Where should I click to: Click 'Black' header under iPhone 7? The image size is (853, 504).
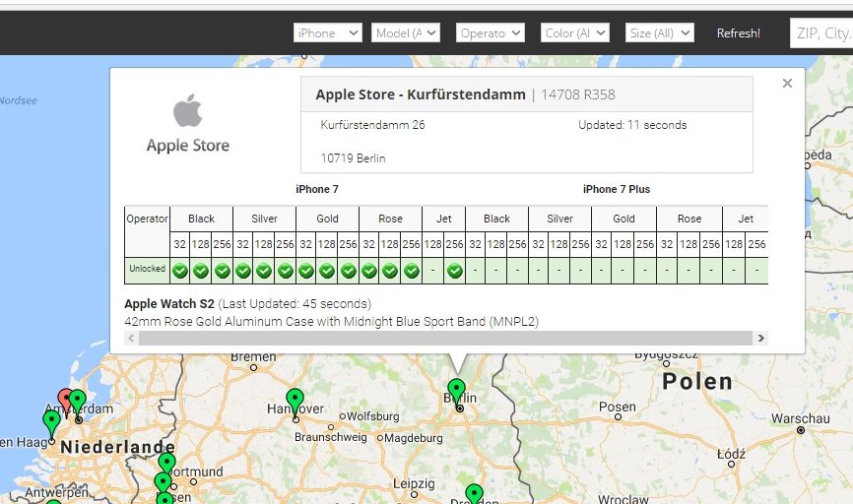click(201, 219)
